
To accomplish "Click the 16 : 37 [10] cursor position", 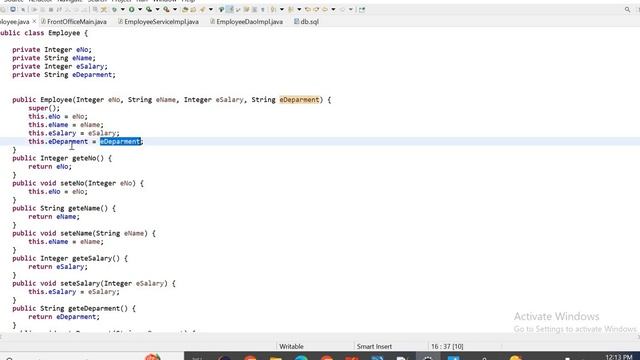I will [x=447, y=347].
